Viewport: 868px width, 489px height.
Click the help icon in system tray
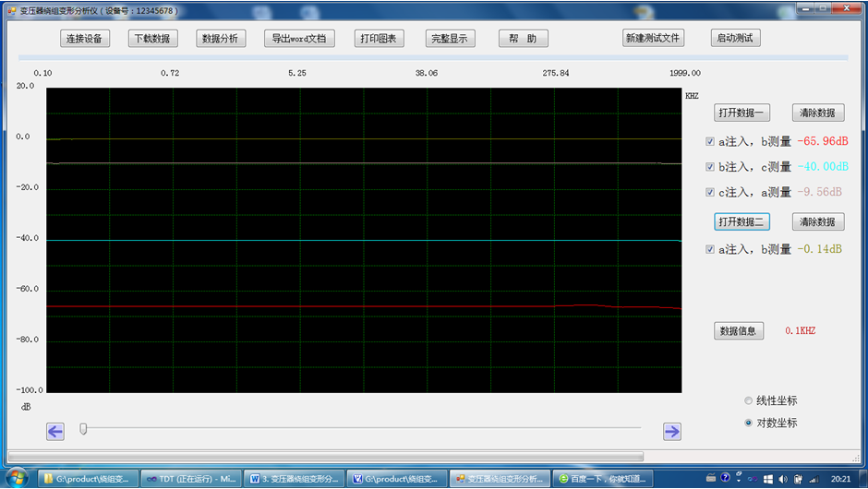point(726,479)
